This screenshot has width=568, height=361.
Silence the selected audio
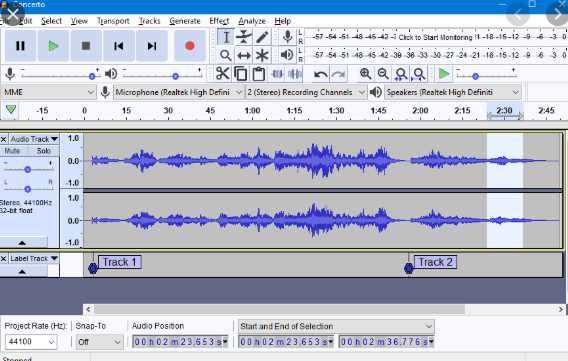(x=295, y=74)
